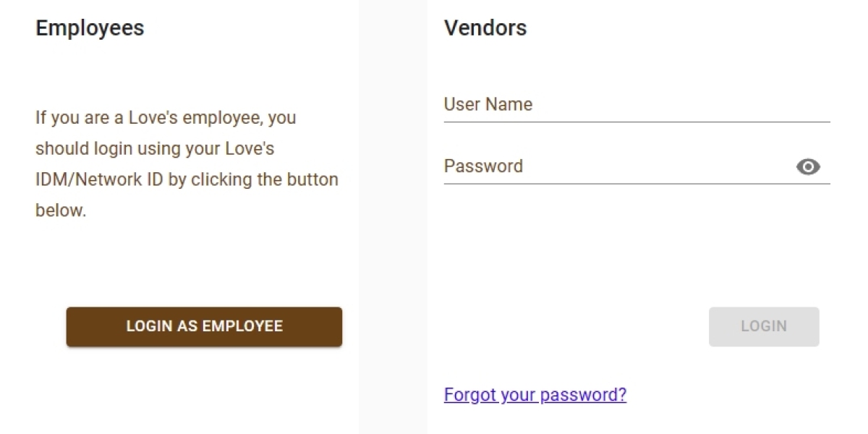The image size is (868, 434).
Task: Click the underline beneath the User Name field
Action: coord(637,122)
